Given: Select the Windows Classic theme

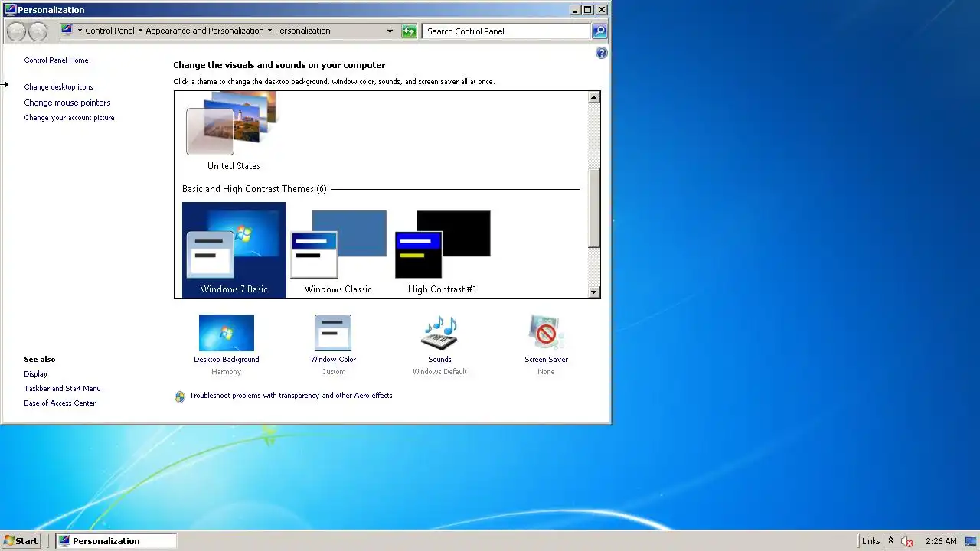Looking at the screenshot, I should (338, 250).
